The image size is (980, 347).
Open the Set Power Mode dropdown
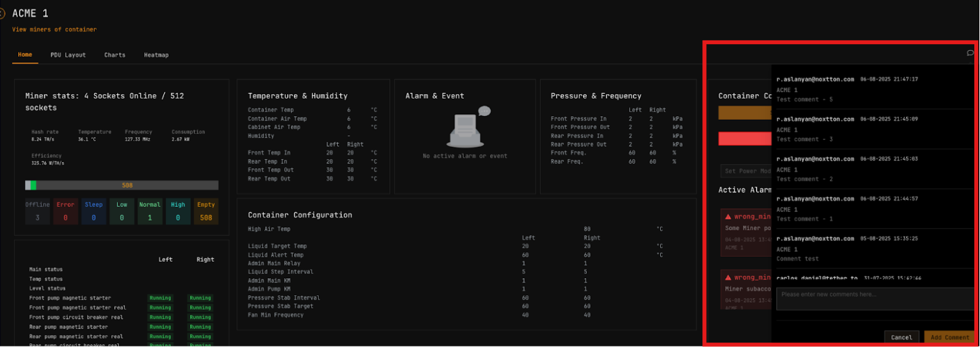(x=746, y=171)
